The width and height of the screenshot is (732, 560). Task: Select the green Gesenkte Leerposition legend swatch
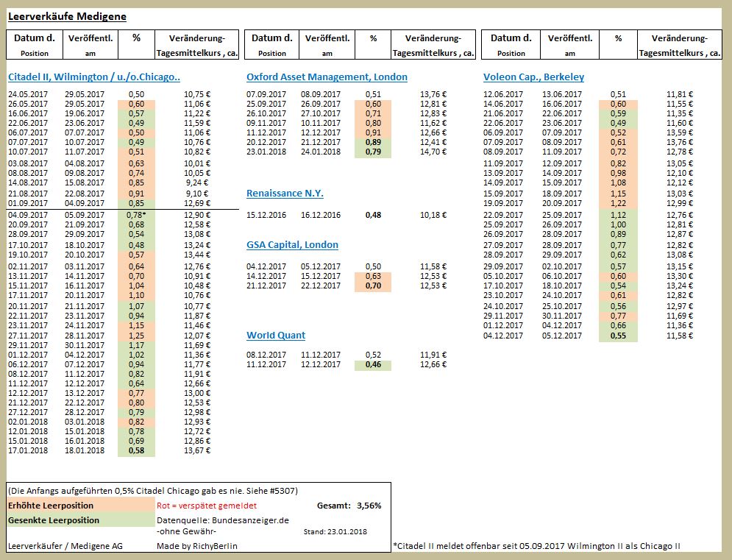[77, 520]
